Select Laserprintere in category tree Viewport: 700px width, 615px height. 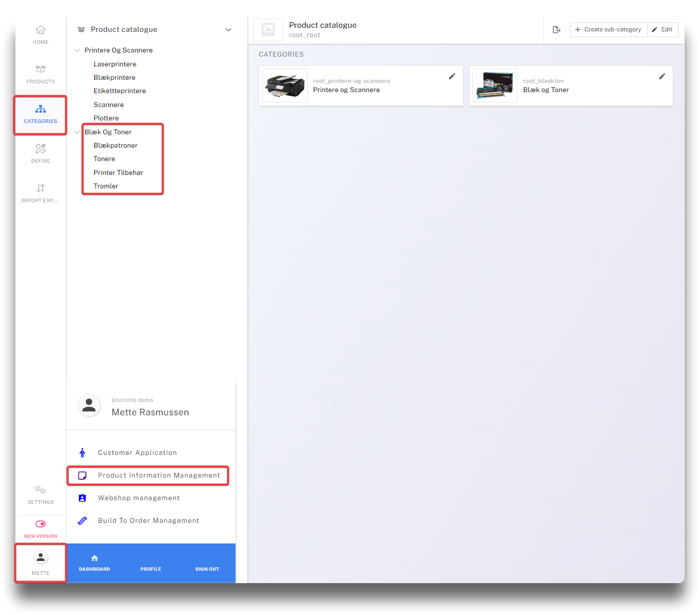[115, 64]
